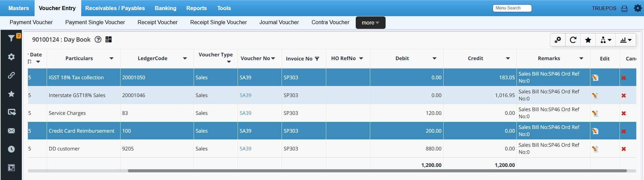Screen dimensions: 644x180
Task: Open Receipt Voucher
Action: [x=157, y=22]
